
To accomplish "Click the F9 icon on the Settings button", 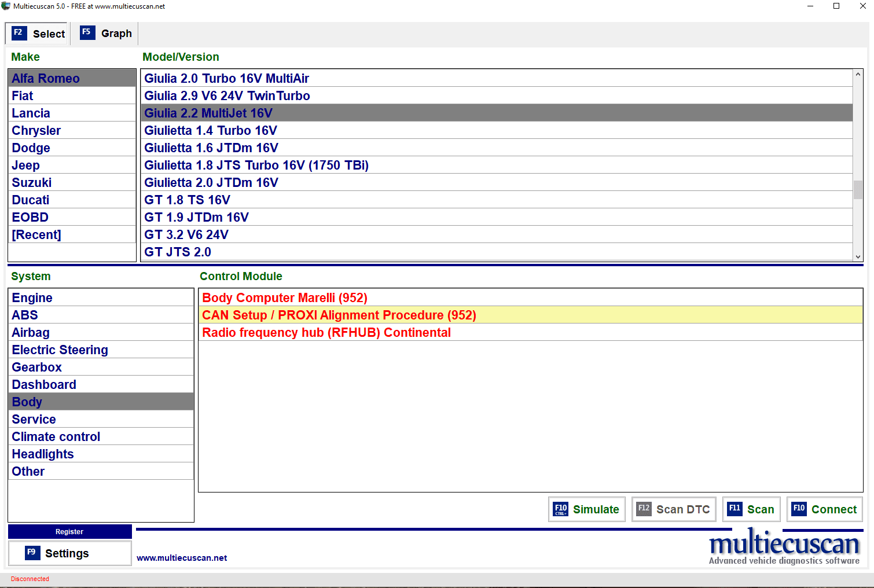I will tap(32, 553).
